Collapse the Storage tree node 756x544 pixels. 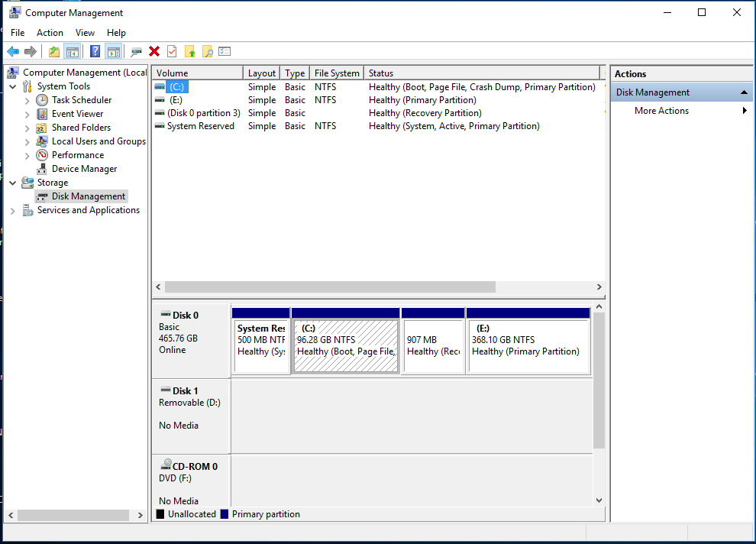[13, 183]
